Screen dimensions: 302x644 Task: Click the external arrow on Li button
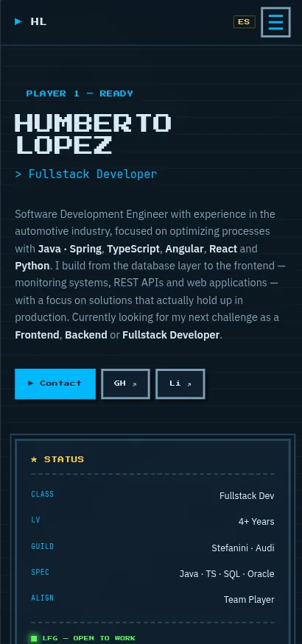click(189, 384)
